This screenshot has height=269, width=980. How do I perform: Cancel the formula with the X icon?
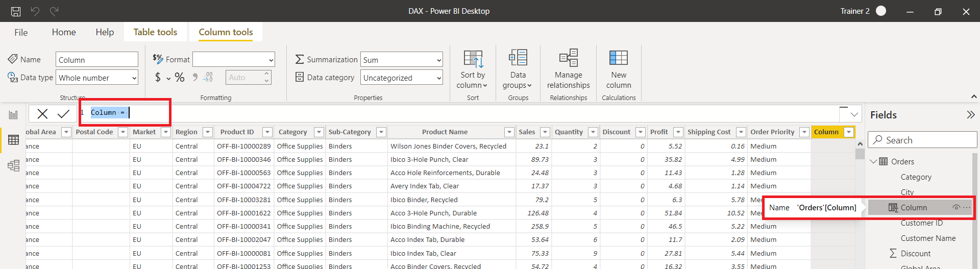43,114
